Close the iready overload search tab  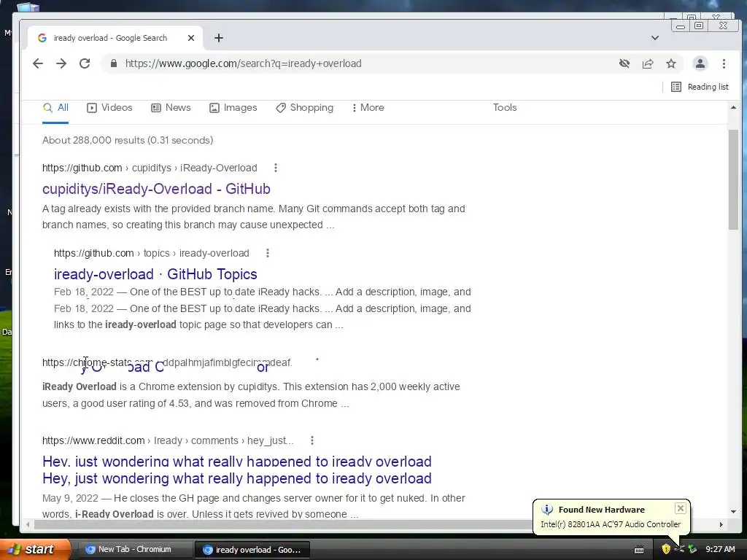[191, 38]
